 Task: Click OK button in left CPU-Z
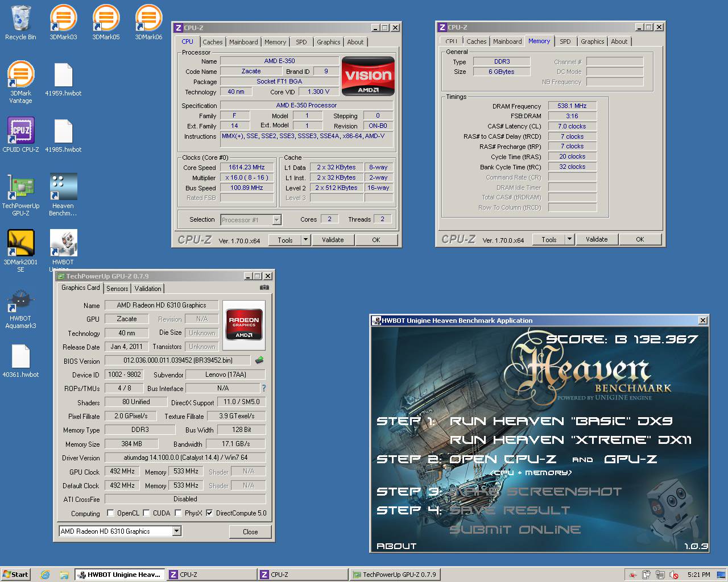tap(376, 240)
